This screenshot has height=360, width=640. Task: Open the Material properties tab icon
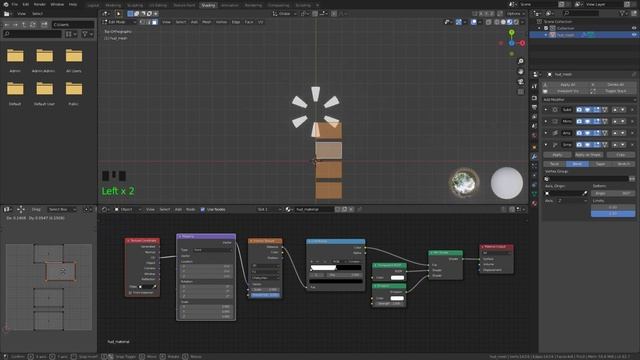point(534,203)
